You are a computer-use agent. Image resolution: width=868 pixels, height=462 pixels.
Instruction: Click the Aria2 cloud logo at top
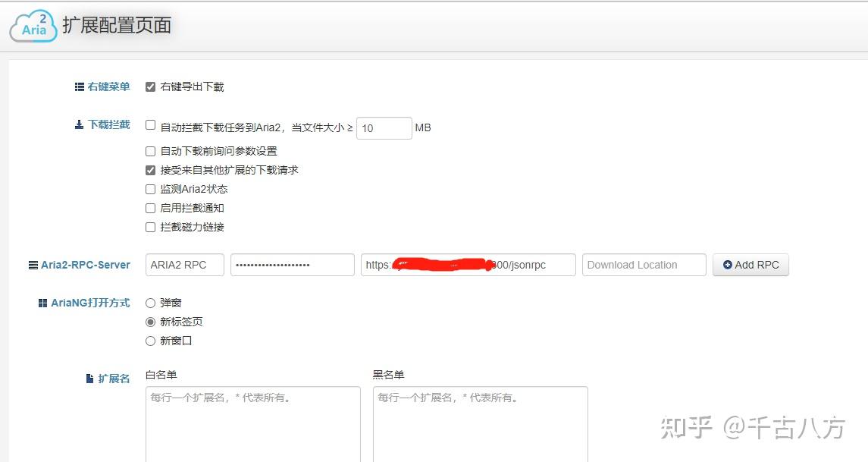31,25
